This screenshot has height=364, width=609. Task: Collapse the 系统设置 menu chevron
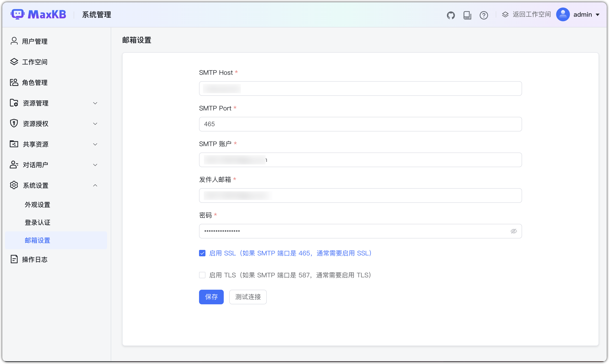95,185
